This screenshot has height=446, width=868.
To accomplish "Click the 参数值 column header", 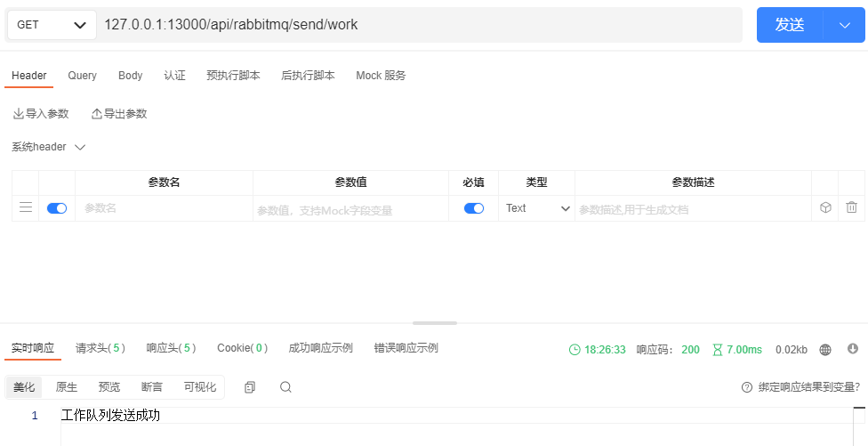I will 350,182.
